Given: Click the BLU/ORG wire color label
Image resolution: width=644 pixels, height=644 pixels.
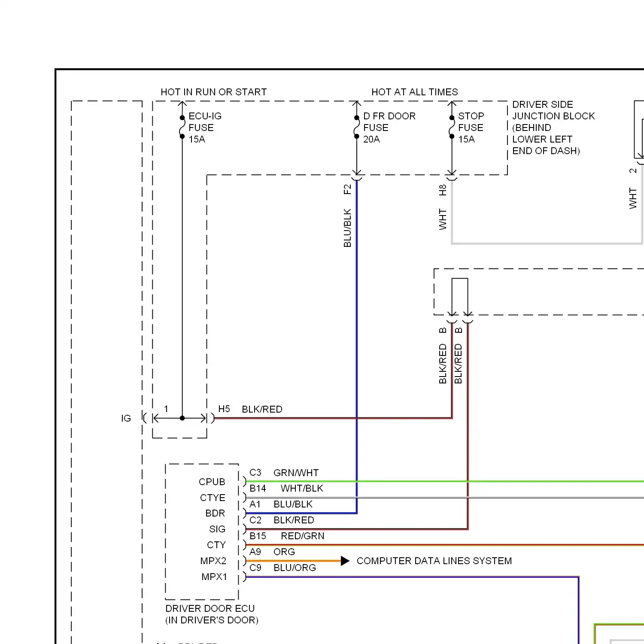Looking at the screenshot, I should 295,568.
